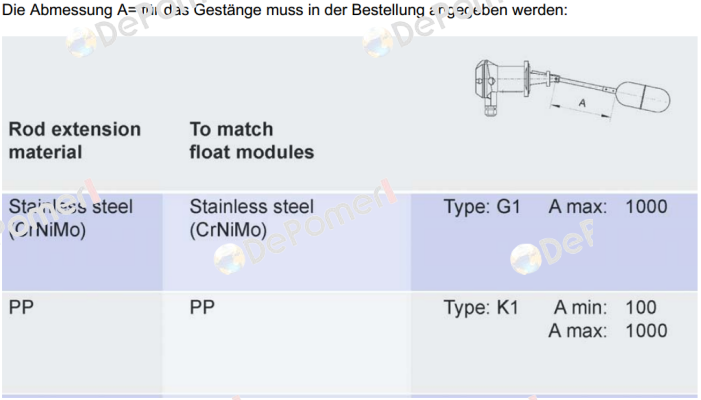Click 'PP' in rod extension material column

[21, 307]
